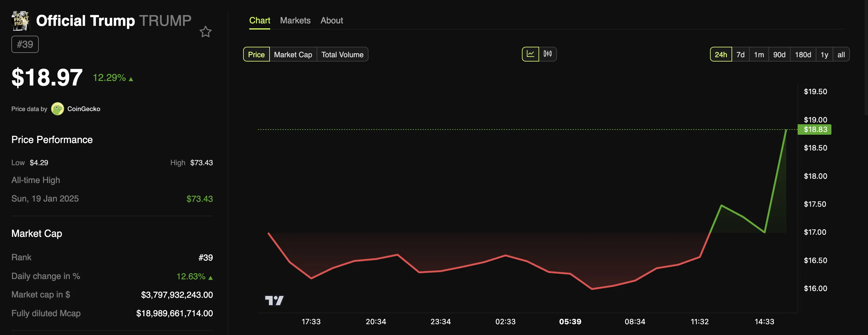
Task: Click the CoinGecko gecko logo
Action: click(57, 109)
